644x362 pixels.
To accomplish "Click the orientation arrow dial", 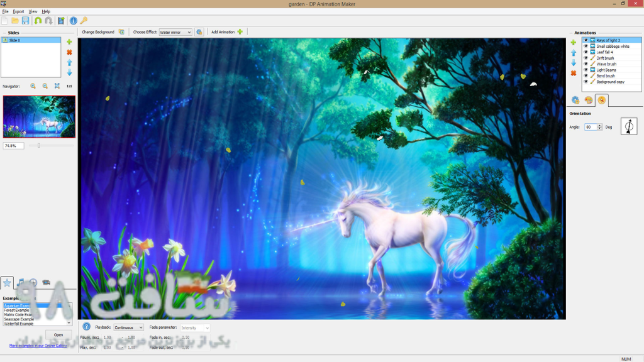I will [629, 126].
